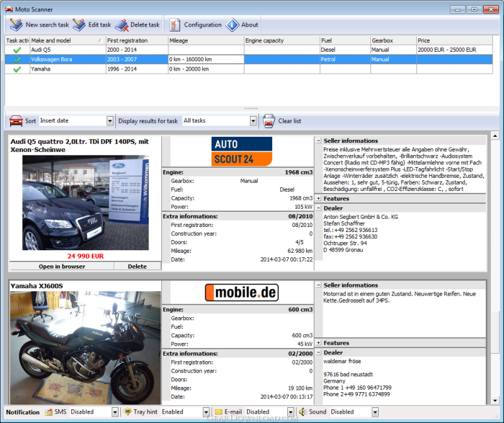This screenshot has height=423, width=504.
Task: Click the results scrollbar down arrow
Action: pyautogui.click(x=495, y=401)
